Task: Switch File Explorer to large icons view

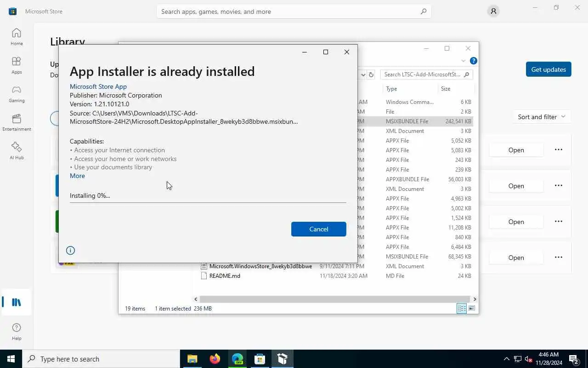Action: (x=472, y=308)
